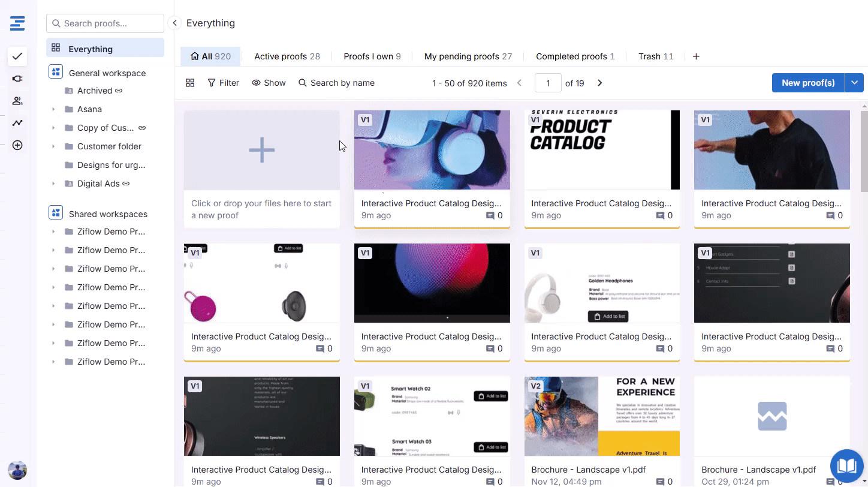Collapse the sidebar with chevron toggle
The height and width of the screenshot is (487, 868).
coord(174,23)
